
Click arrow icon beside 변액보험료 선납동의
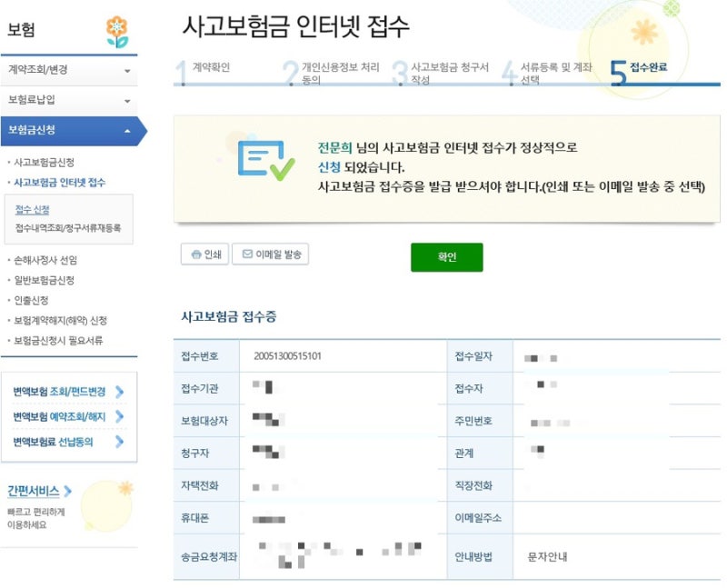click(120, 442)
